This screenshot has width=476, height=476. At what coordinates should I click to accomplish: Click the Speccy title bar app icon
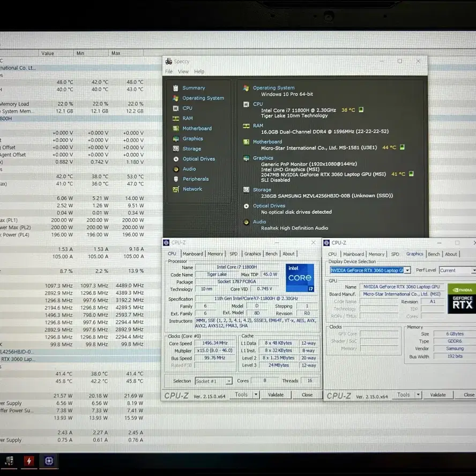(x=168, y=61)
